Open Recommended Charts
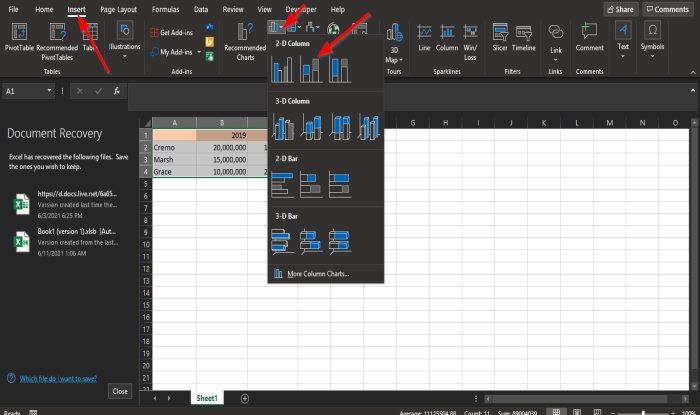Viewport: 700px width, 415px height. (245, 42)
